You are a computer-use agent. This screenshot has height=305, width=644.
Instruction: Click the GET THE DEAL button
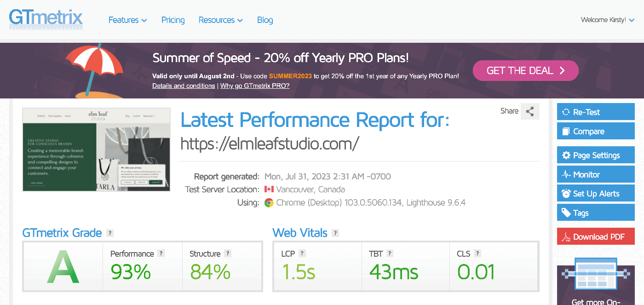pyautogui.click(x=525, y=70)
